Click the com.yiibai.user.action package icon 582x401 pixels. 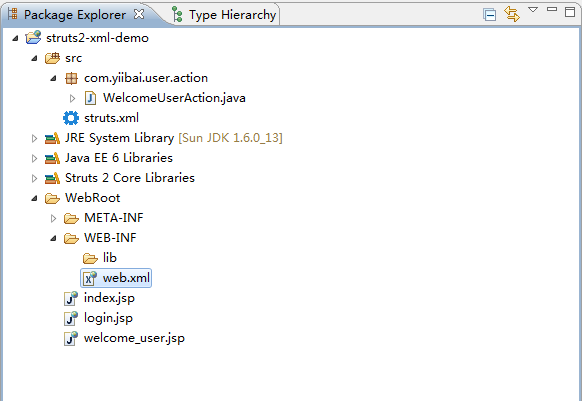pyautogui.click(x=71, y=78)
